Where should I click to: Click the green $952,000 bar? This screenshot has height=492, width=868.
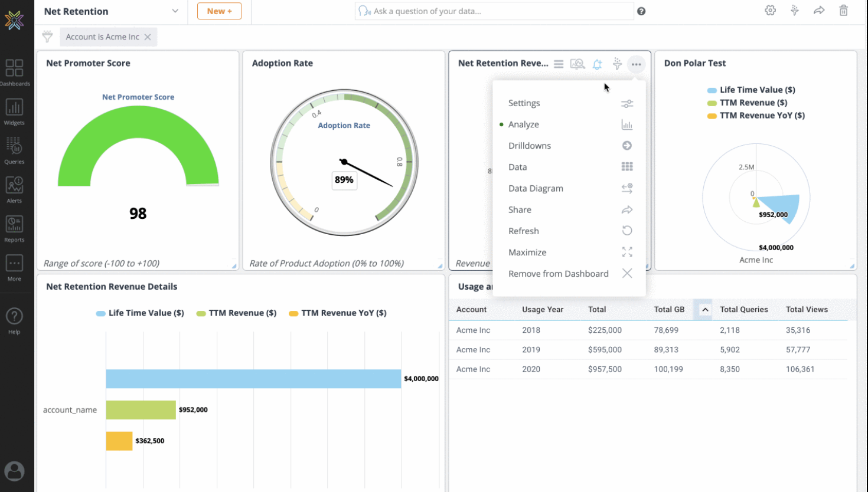[141, 410]
